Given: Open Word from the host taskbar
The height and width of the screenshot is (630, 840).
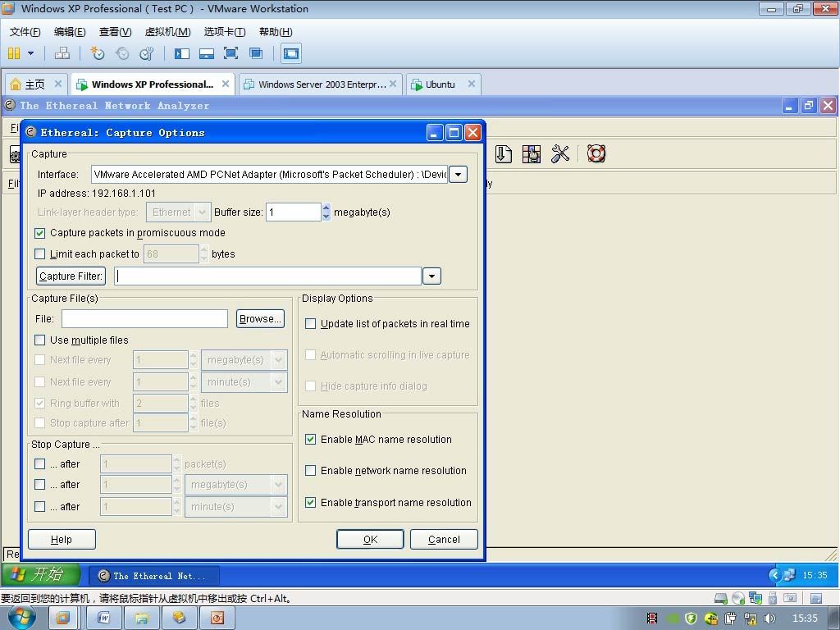Looking at the screenshot, I should pyautogui.click(x=103, y=619).
